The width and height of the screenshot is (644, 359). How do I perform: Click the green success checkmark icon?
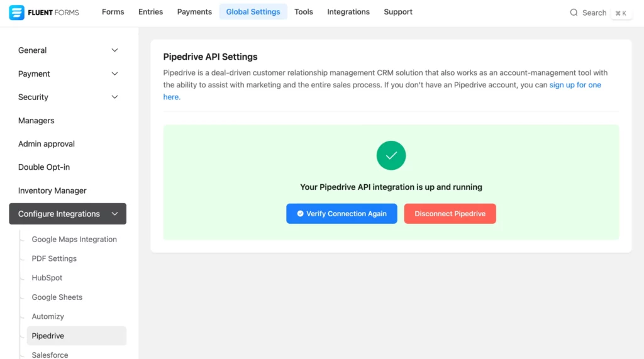click(391, 156)
